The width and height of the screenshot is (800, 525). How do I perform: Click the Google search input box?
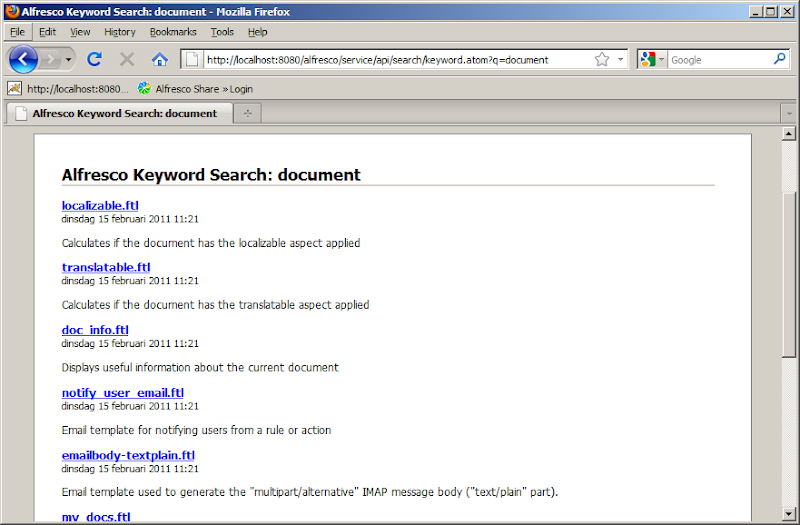click(x=720, y=60)
